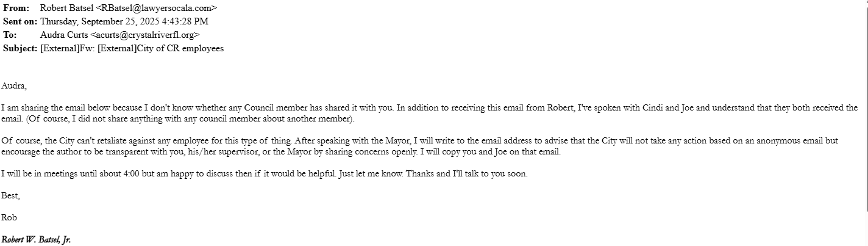Screen dimensions: 868x246
Task: Click the 'Subject:' header label
Action: pos(20,48)
